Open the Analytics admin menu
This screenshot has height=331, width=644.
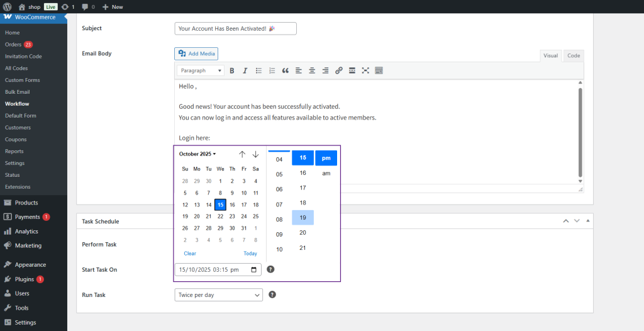tap(26, 231)
